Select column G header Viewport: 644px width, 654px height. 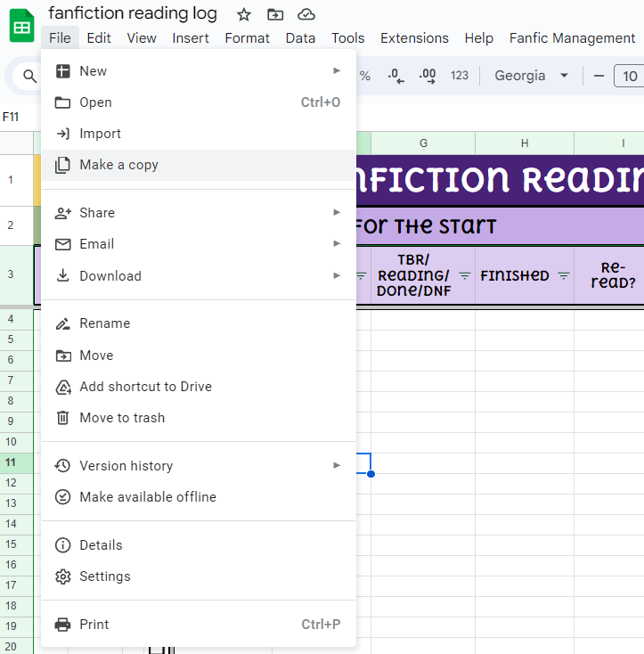click(x=423, y=143)
